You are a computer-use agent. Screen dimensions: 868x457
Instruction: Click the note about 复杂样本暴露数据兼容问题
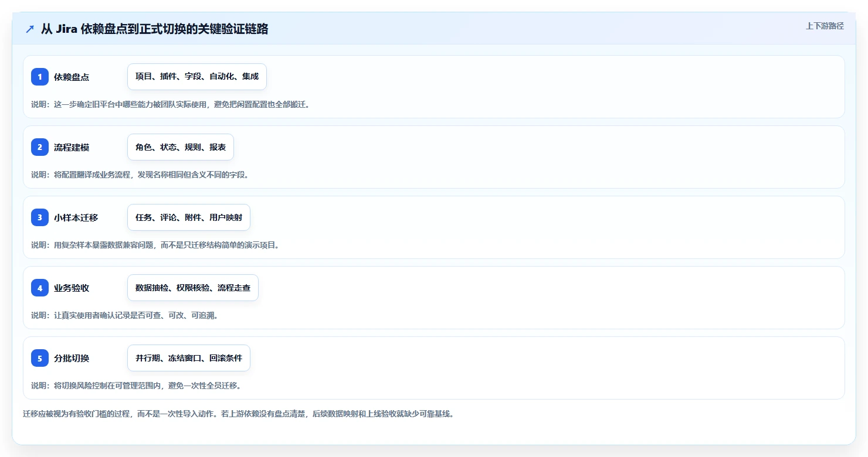point(156,245)
